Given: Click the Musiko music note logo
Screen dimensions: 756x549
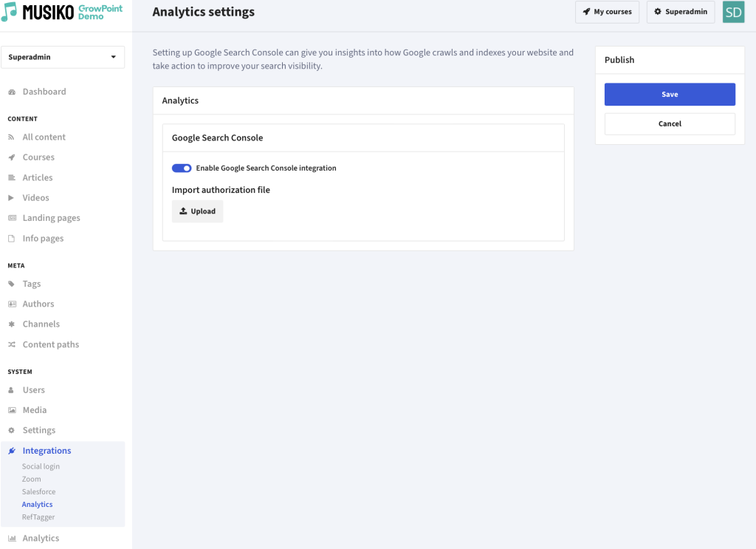Looking at the screenshot, I should click(9, 12).
